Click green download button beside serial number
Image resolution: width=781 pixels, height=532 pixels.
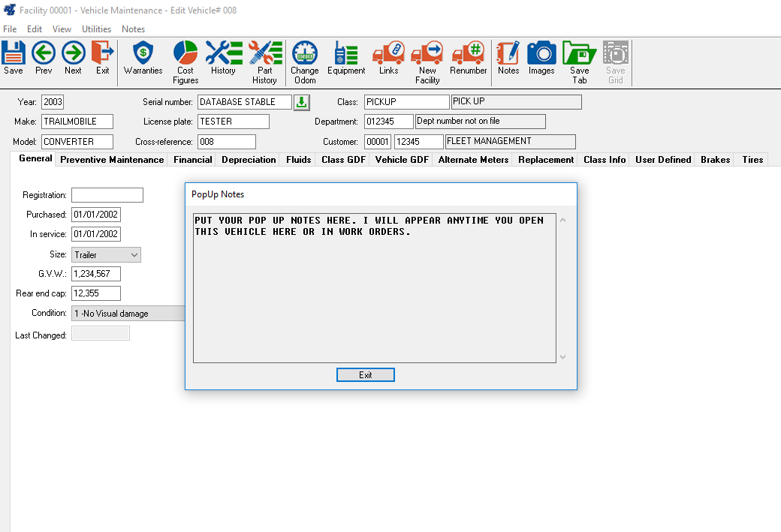[301, 102]
